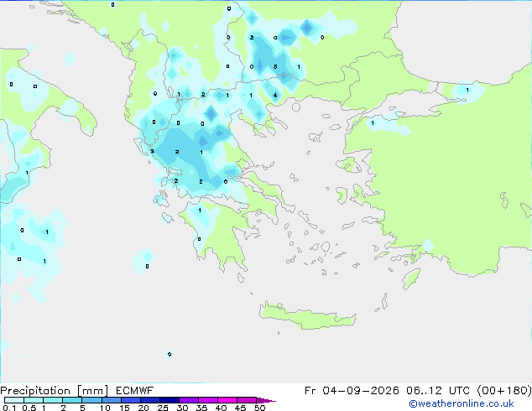Click the precipitation value 4 in northern Greece

[275, 96]
